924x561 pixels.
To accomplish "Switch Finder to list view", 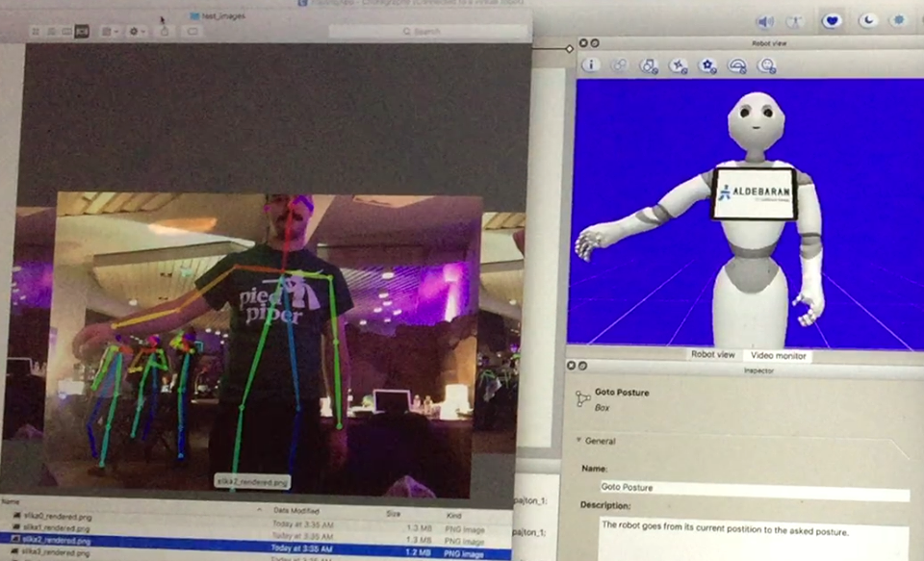I will [x=51, y=31].
